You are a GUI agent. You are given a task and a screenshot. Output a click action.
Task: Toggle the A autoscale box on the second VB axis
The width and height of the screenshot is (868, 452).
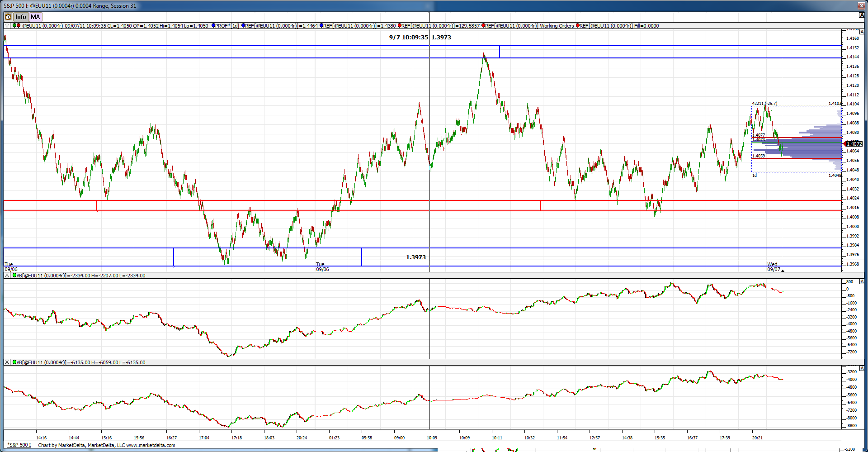tap(862, 368)
